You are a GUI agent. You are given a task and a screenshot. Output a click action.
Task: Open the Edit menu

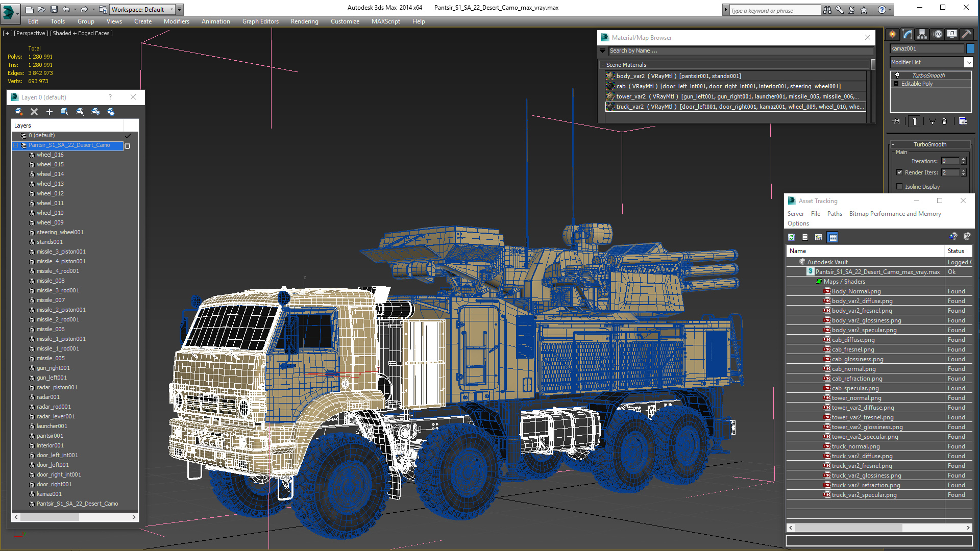coord(33,21)
